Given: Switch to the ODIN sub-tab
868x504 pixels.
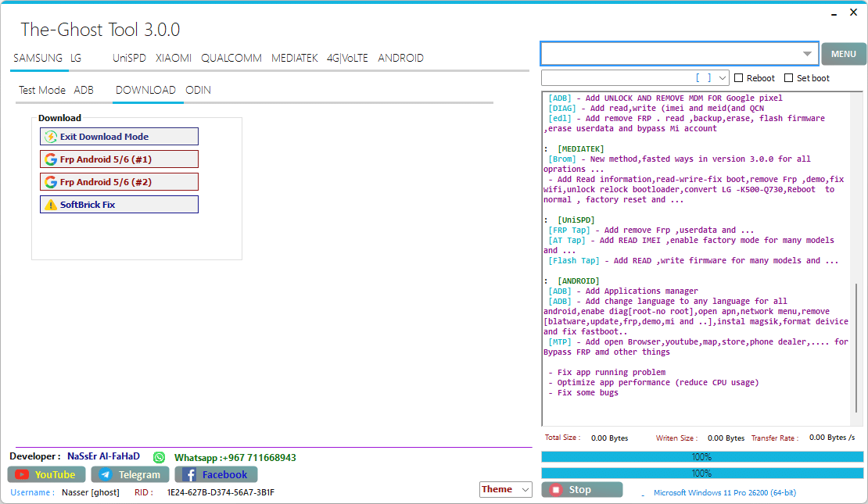Looking at the screenshot, I should 198,90.
